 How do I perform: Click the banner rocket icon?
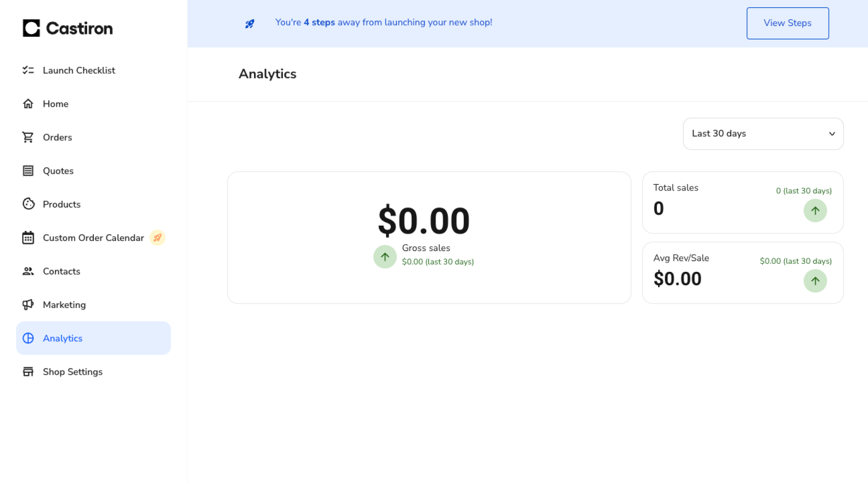point(250,24)
